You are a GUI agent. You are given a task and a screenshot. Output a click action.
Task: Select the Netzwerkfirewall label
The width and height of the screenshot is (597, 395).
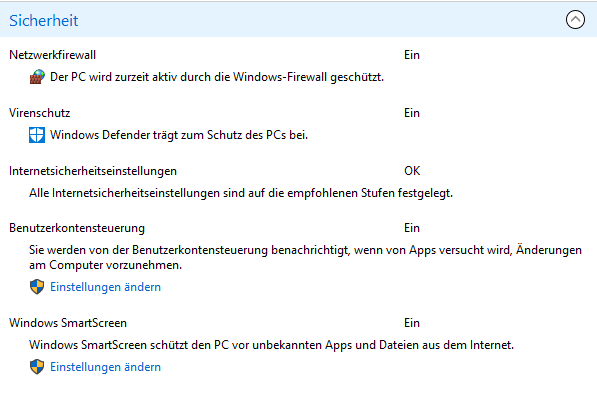coord(53,55)
